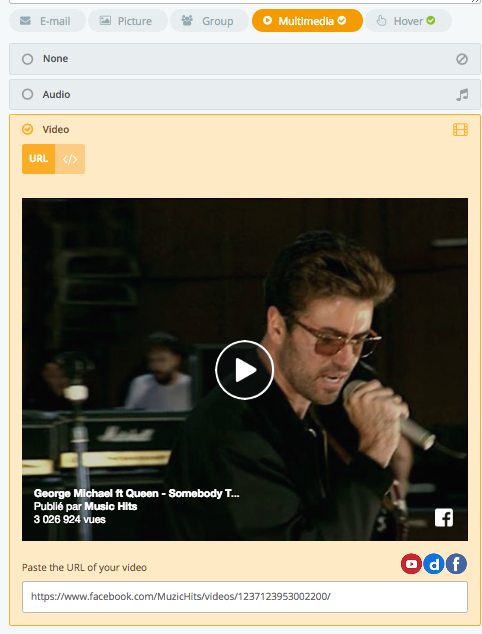Image resolution: width=482 pixels, height=634 pixels.
Task: Click the Music Hits publisher link
Action: click(x=111, y=506)
